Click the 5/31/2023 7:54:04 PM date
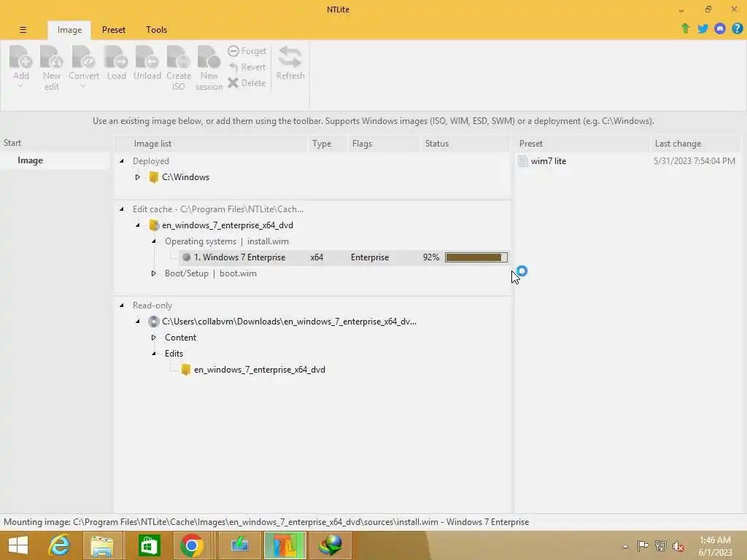The height and width of the screenshot is (560, 747). tap(694, 161)
